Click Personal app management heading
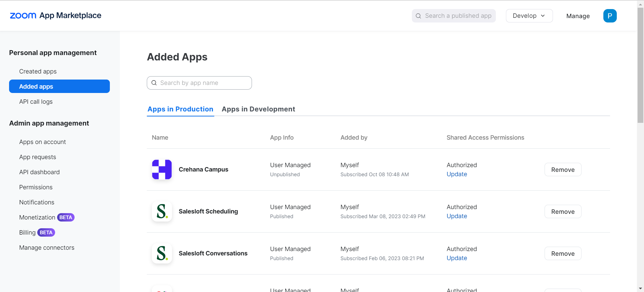The width and height of the screenshot is (644, 292). pyautogui.click(x=53, y=53)
